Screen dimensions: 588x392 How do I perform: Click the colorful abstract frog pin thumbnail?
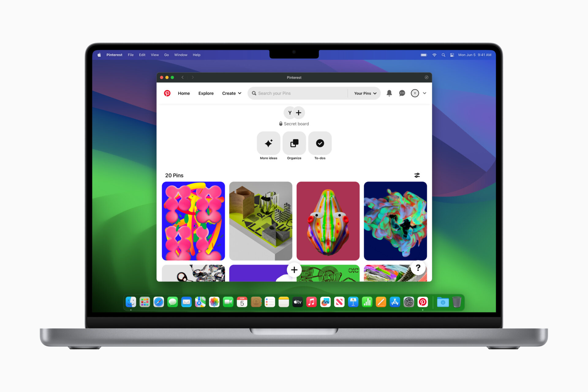tap(328, 220)
